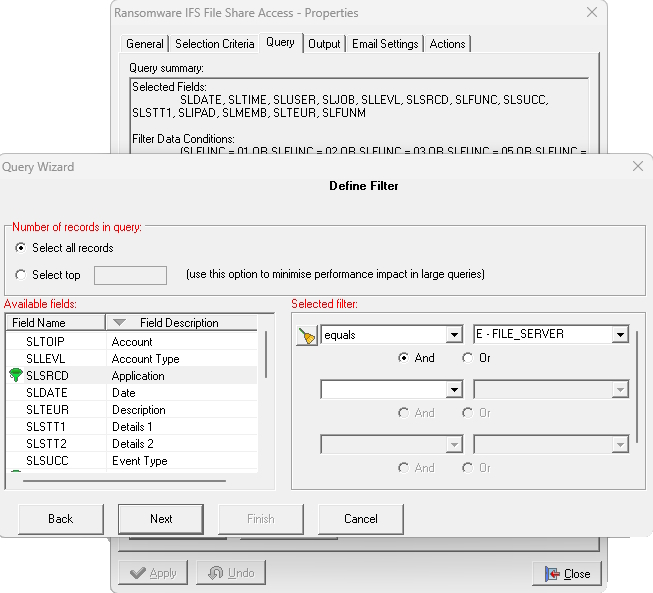Click the sort arrow in Field Description header

click(x=120, y=323)
